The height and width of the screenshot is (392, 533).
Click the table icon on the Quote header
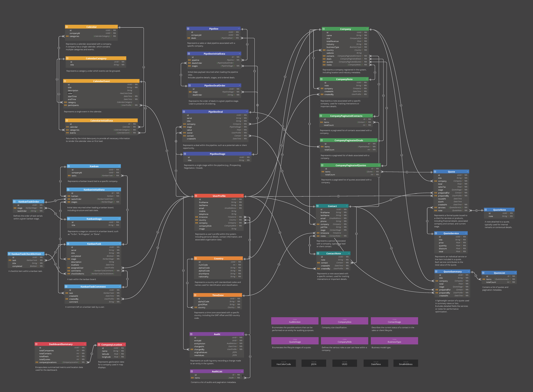click(x=435, y=172)
